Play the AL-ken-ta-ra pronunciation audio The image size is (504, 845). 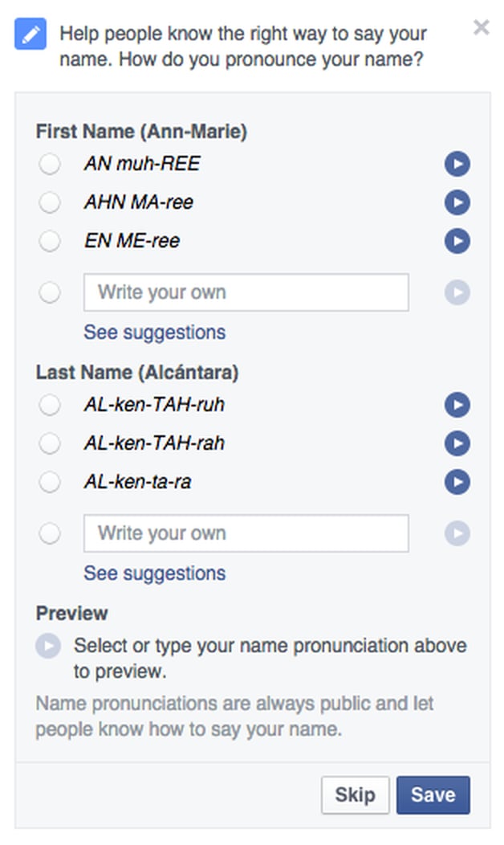click(x=457, y=482)
